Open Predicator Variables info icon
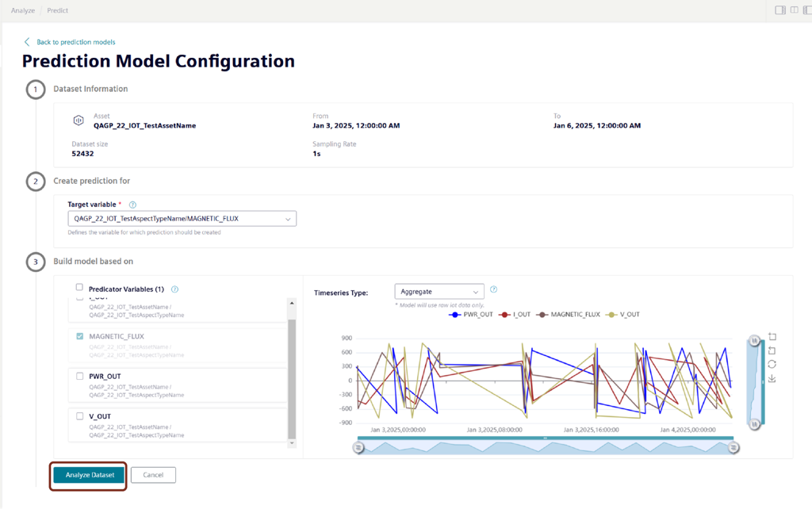Viewport: 812px width, 509px height. (174, 289)
